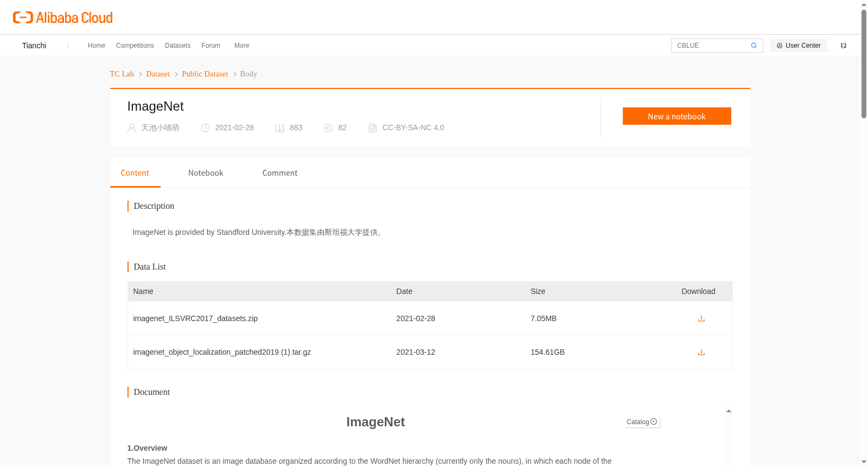The image size is (868, 467).
Task: Go to Public Dataset breadcrumb link
Action: coord(205,74)
